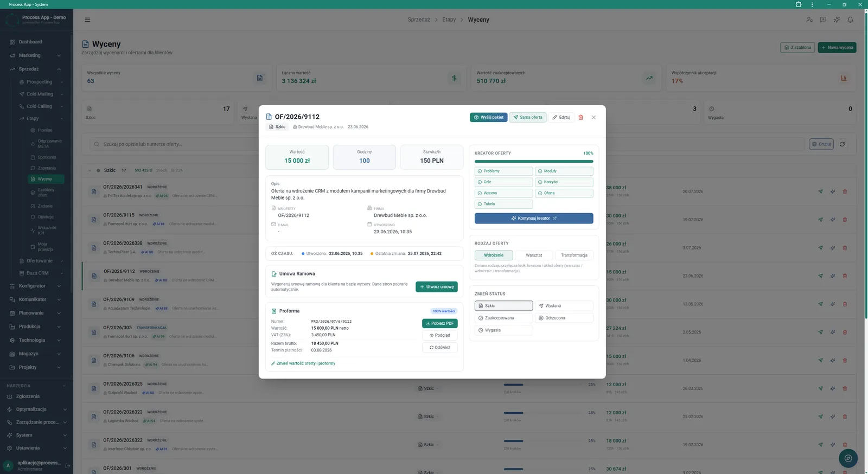Select the Wdrożenie offer type
The height and width of the screenshot is (474, 868).
tap(494, 255)
